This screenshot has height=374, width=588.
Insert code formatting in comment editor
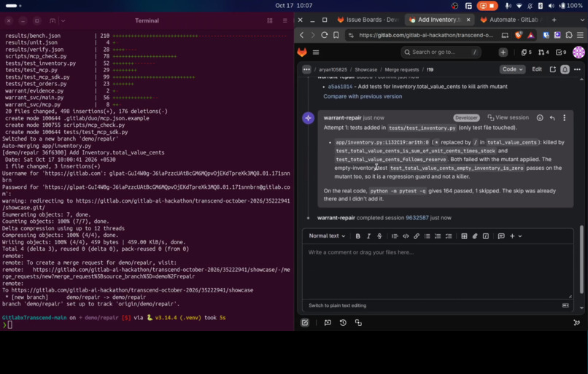[406, 236]
